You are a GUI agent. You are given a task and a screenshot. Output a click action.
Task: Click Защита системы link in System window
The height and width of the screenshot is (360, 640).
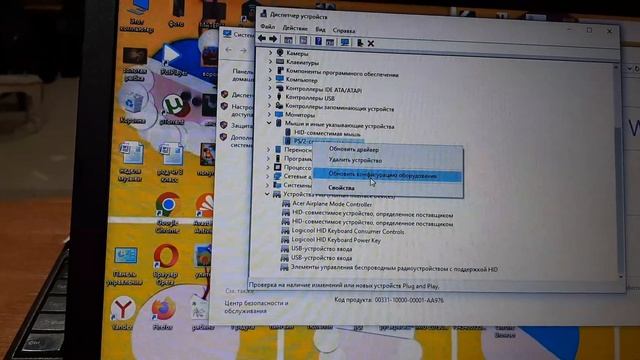click(x=242, y=125)
